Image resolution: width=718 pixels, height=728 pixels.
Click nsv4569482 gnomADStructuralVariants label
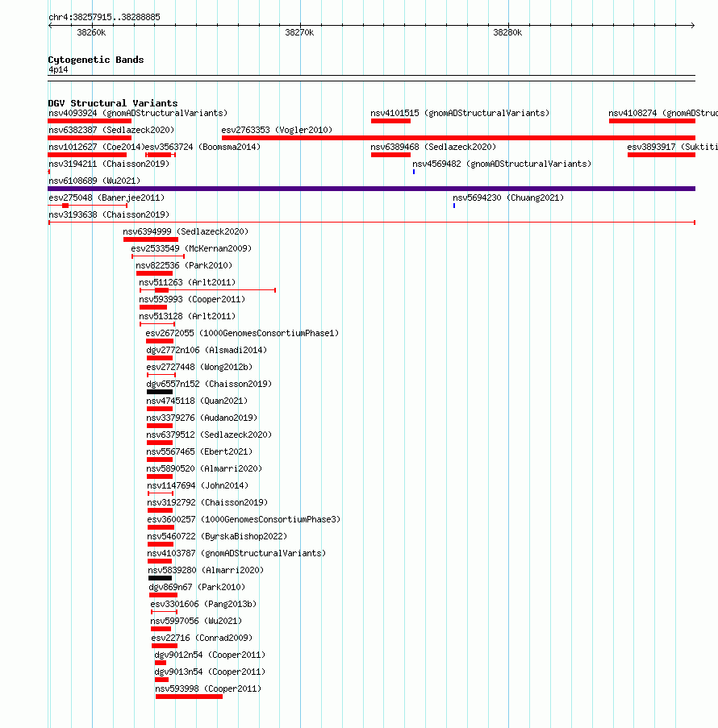pos(502,164)
